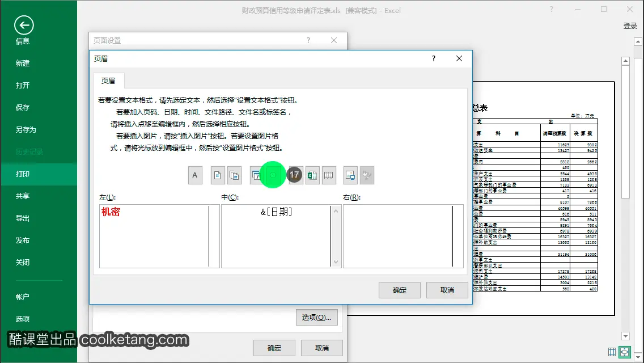Click 选项(O)... in 页面设置 dialog
The width and height of the screenshot is (644, 363).
click(x=317, y=318)
